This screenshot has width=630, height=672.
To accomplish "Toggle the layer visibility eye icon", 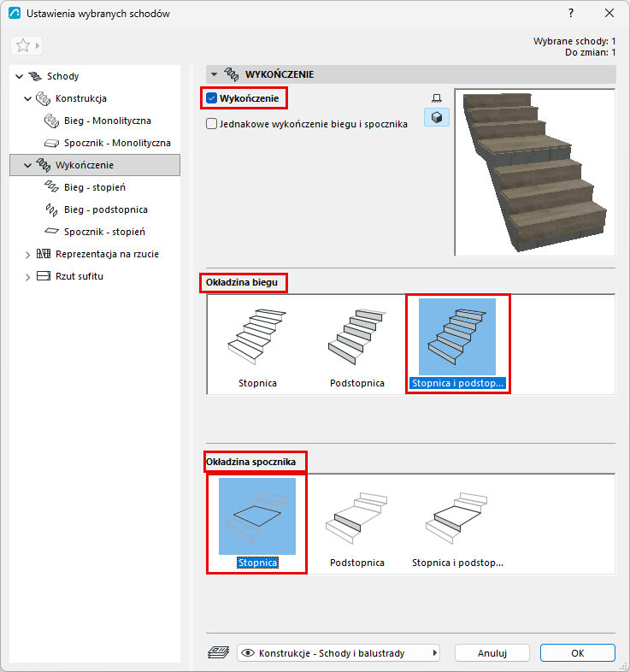I will click(x=248, y=653).
